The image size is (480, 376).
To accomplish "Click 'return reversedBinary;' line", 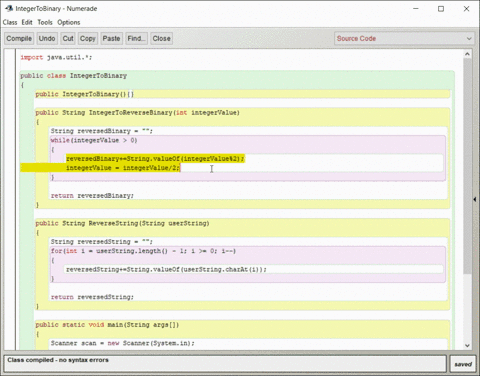I will tap(92, 196).
